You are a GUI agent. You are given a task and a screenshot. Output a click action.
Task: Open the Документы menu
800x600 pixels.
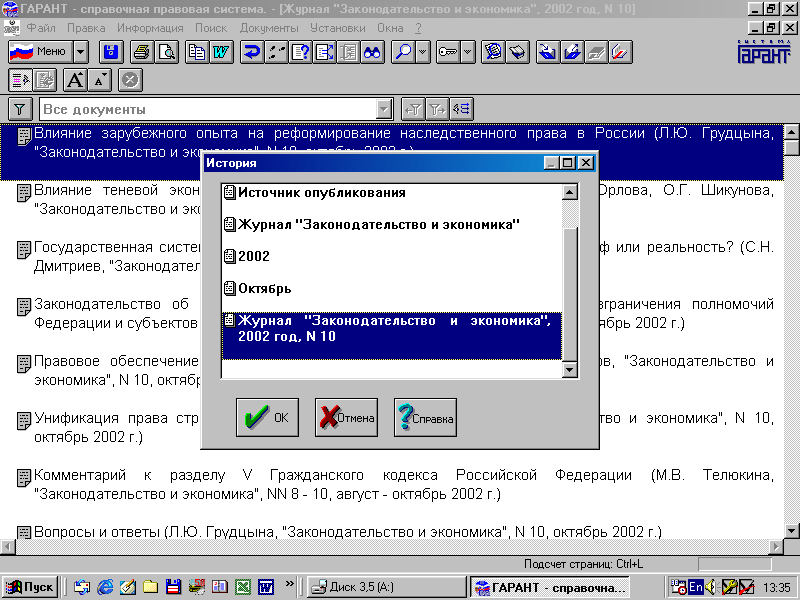pos(269,28)
